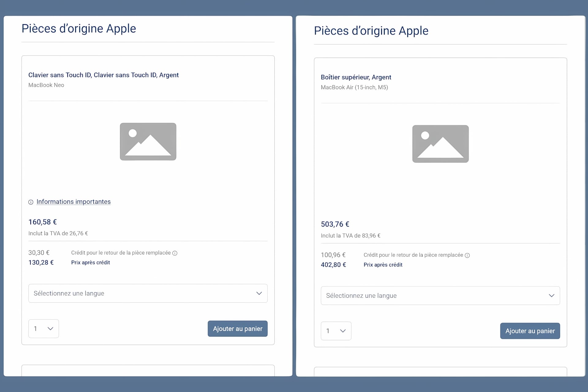Click the 503,76 € price text
The width and height of the screenshot is (588, 392).
tap(335, 224)
